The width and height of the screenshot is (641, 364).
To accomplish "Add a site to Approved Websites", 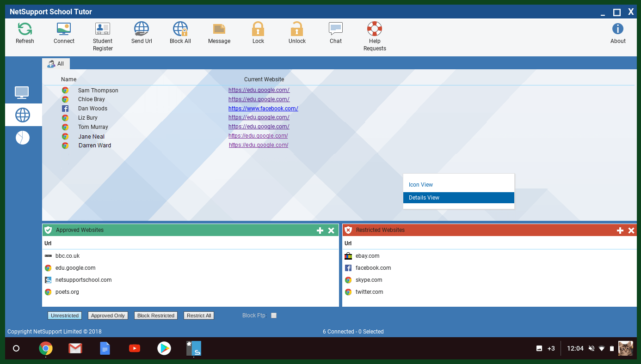I will (x=320, y=231).
